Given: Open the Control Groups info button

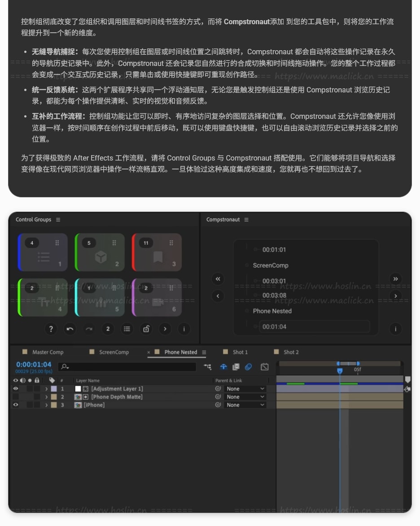Looking at the screenshot, I should click(x=184, y=329).
